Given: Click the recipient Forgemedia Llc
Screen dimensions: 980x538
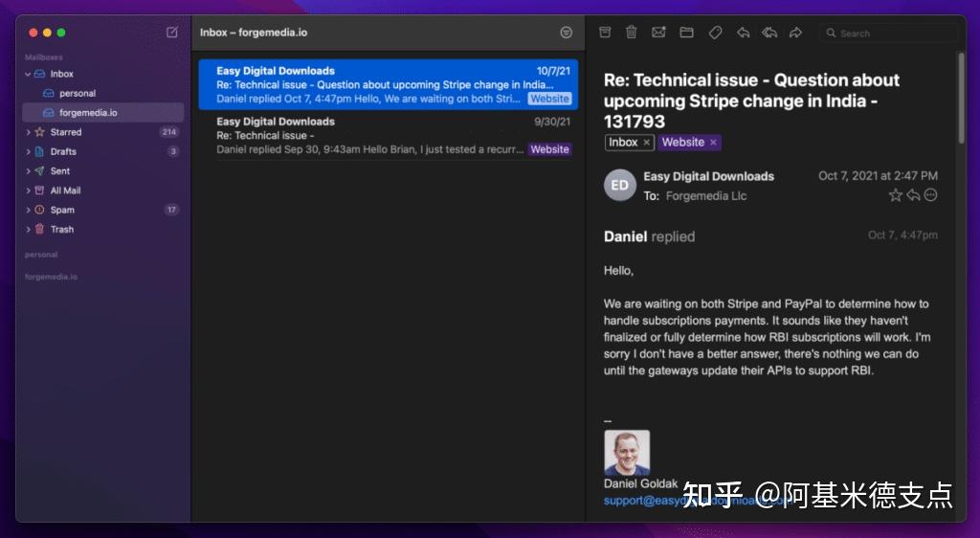Looking at the screenshot, I should 706,196.
